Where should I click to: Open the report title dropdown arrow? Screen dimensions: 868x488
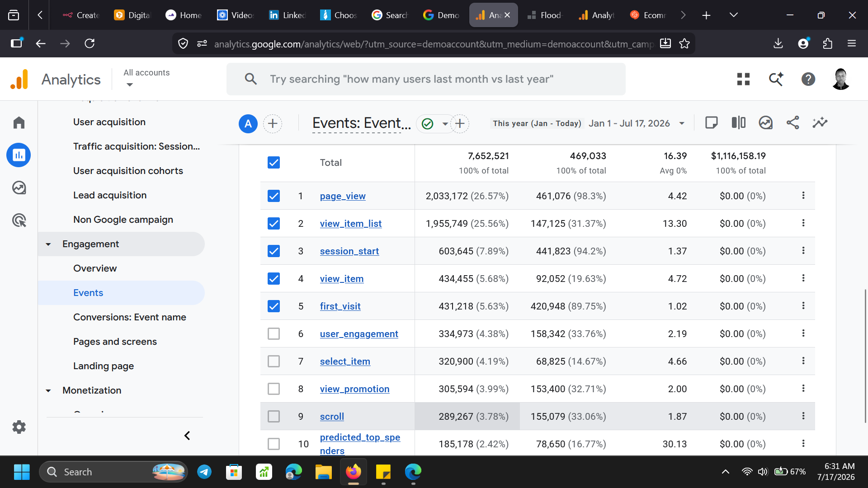[445, 124]
